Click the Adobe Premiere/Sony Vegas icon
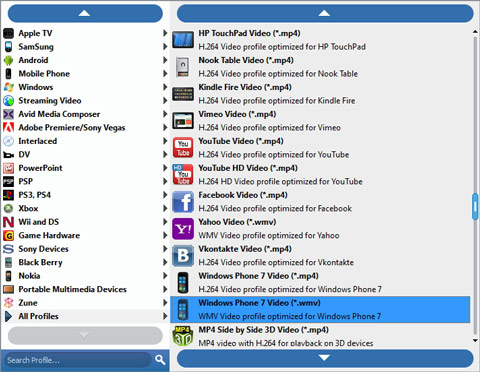Screen dimensions: 480x372 coord(8,127)
